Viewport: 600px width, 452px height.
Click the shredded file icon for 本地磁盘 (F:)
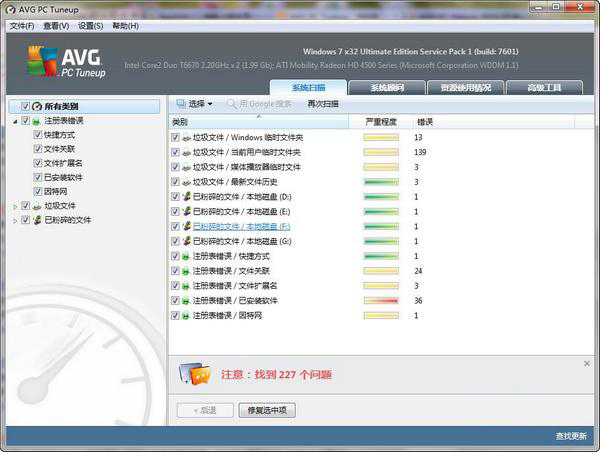click(186, 227)
